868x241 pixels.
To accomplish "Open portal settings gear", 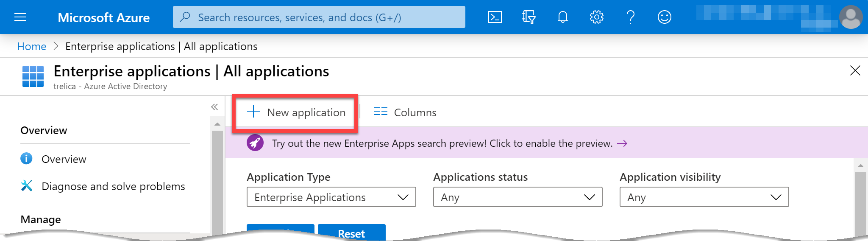I will click(x=596, y=17).
